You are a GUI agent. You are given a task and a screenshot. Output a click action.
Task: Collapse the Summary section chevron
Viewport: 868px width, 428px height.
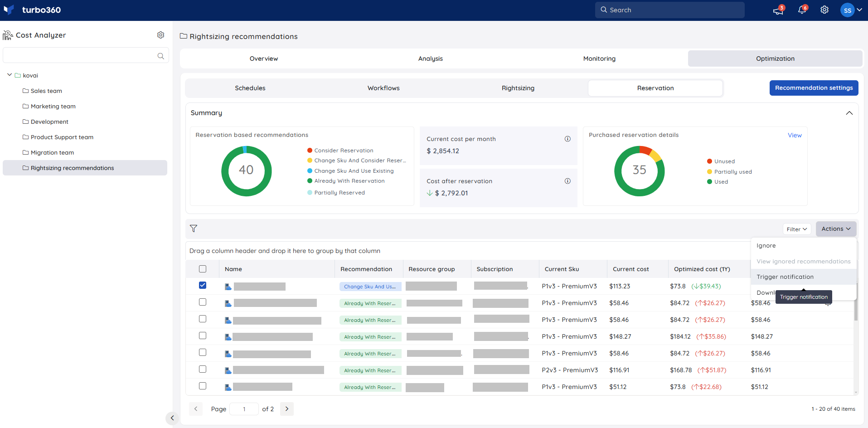point(849,113)
